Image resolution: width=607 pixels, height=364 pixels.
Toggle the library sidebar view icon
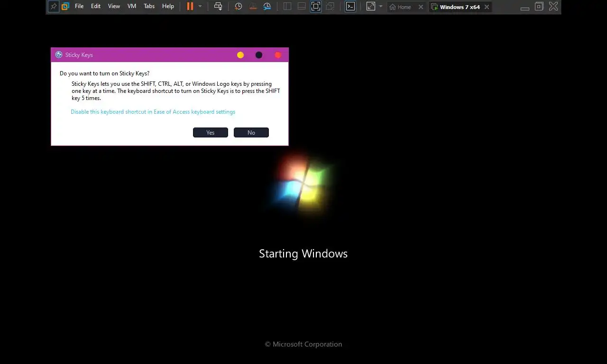point(287,7)
